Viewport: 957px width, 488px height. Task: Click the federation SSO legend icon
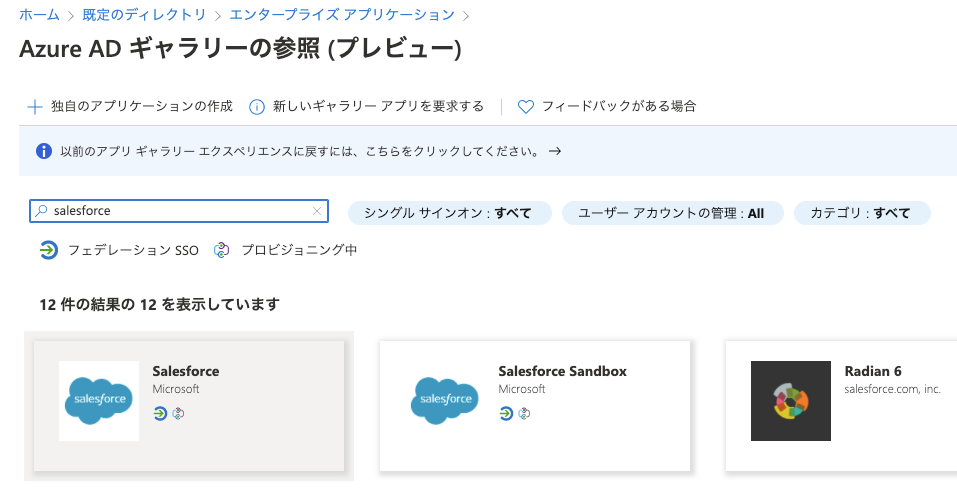click(x=49, y=250)
